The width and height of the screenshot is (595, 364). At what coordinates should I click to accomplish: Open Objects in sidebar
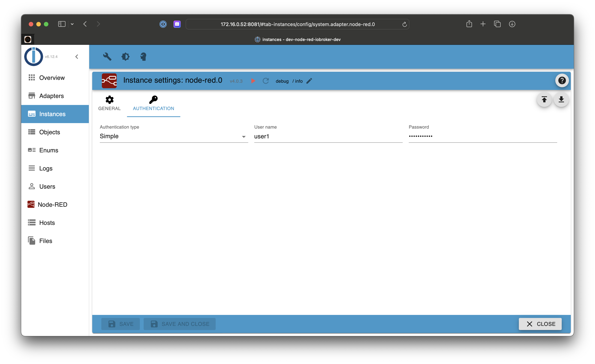point(55,132)
